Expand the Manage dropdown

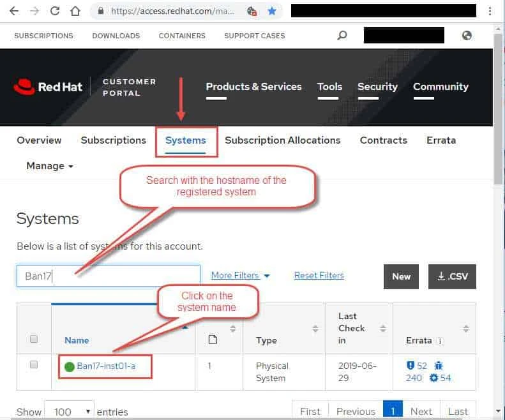coord(50,166)
